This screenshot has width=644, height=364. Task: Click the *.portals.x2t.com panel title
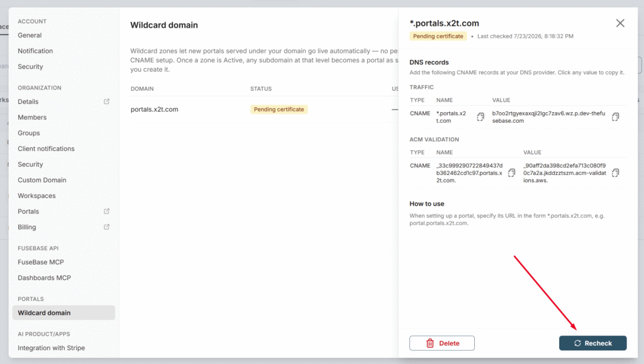[445, 23]
